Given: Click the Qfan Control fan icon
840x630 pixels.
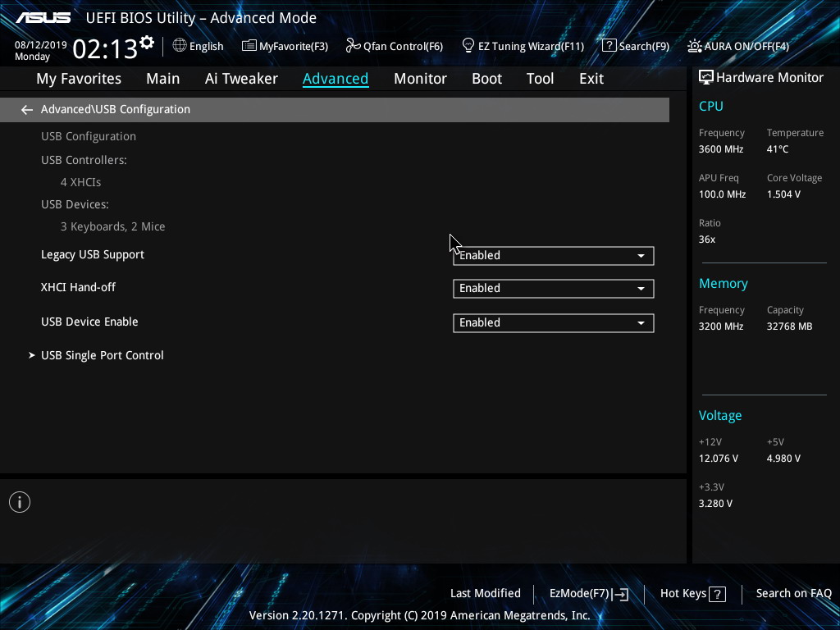Looking at the screenshot, I should coord(353,46).
